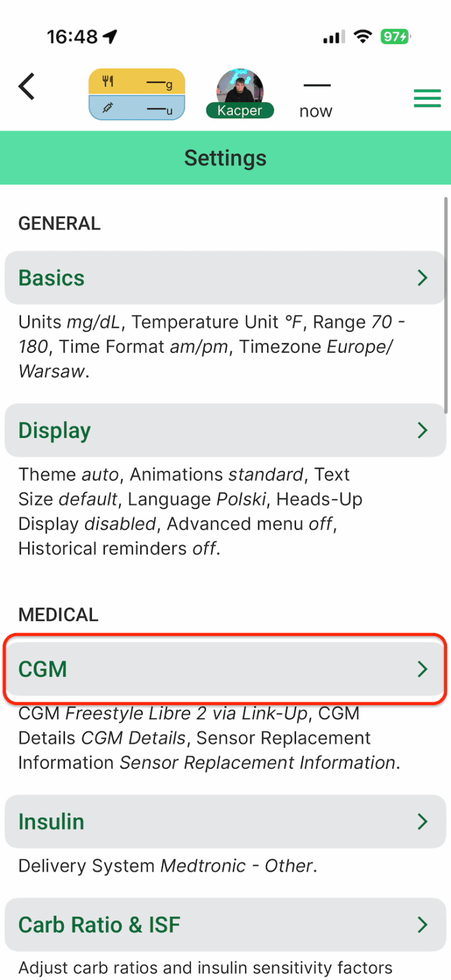The image size is (451, 980).
Task: Tap the current glucose reading 'now'
Action: (x=316, y=110)
